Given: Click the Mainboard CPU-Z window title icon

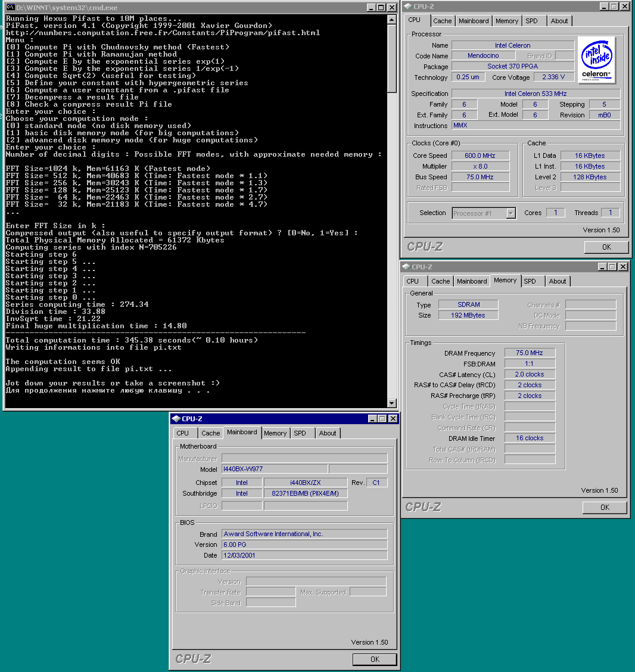Looking at the screenshot, I should pos(176,419).
